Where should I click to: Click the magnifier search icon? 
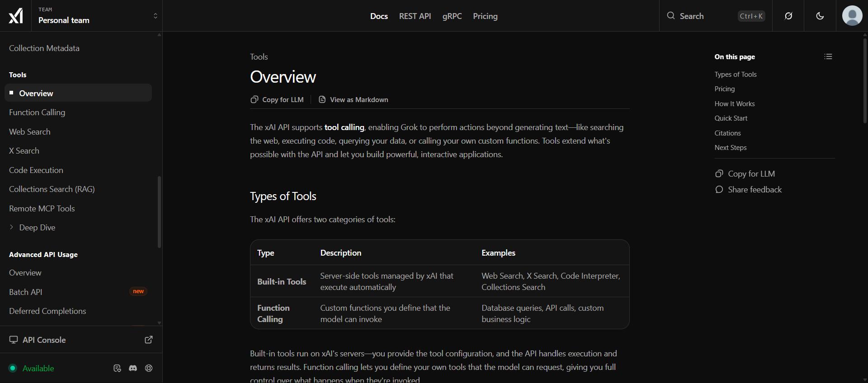click(671, 16)
